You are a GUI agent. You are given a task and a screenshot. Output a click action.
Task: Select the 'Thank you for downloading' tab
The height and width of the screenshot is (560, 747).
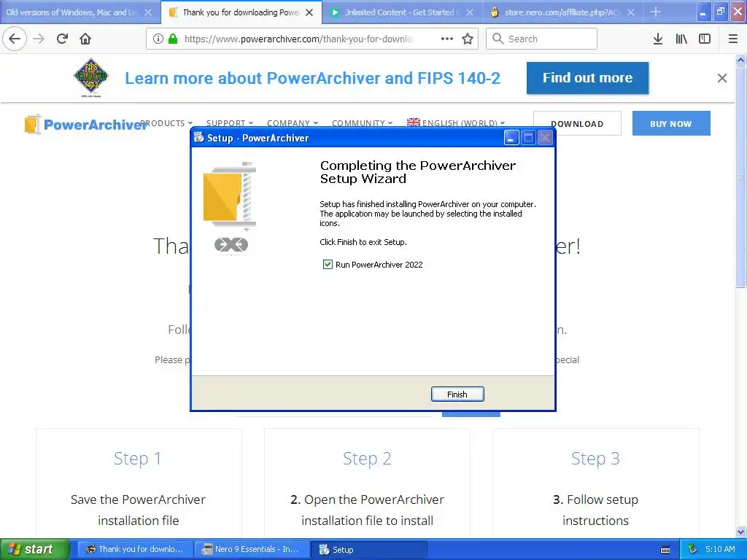pos(241,12)
